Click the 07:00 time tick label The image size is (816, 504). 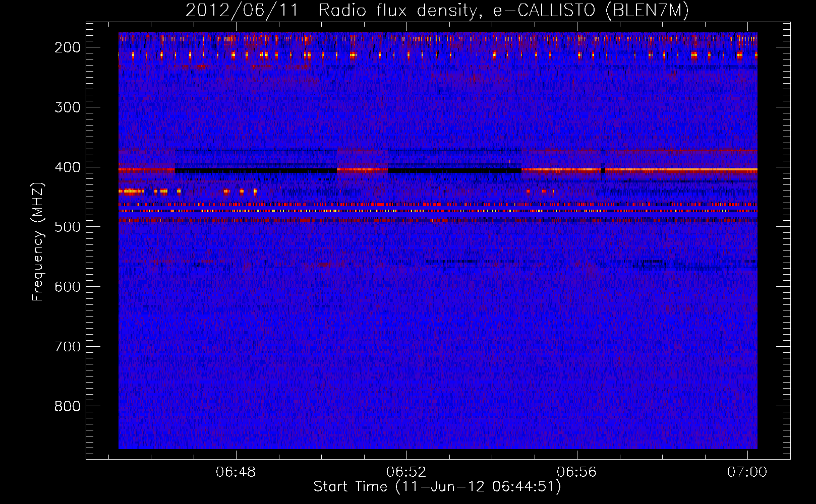coord(747,472)
